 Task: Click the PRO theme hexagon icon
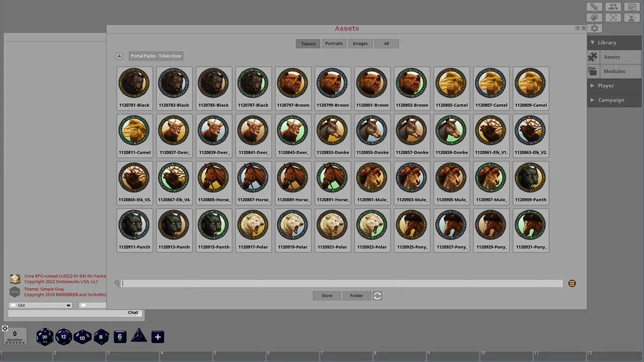click(15, 292)
